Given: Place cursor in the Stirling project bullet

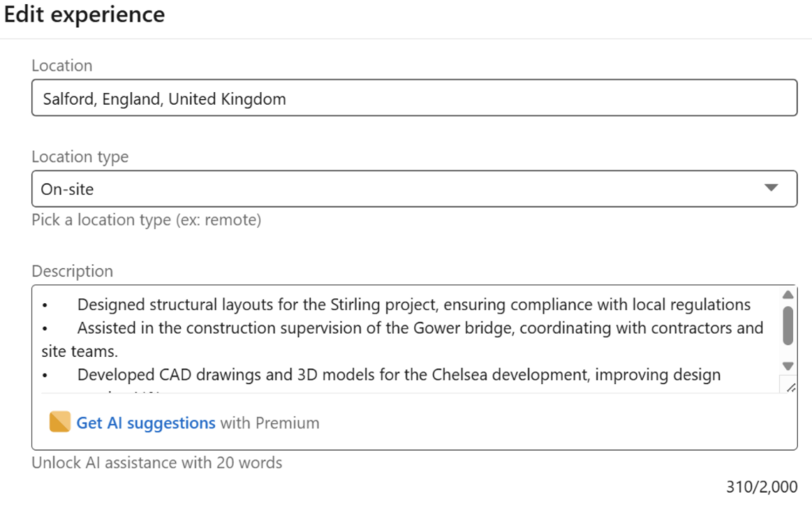Looking at the screenshot, I should (412, 305).
